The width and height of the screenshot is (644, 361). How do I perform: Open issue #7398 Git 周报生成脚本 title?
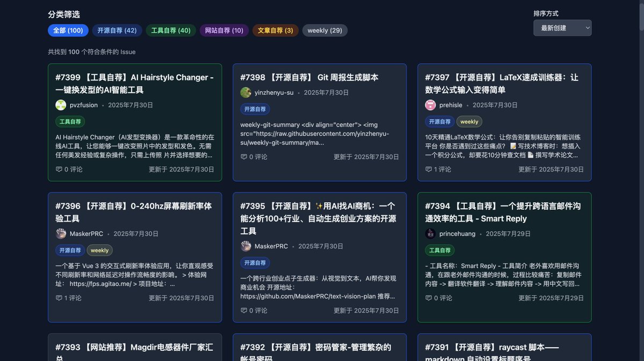(x=309, y=77)
